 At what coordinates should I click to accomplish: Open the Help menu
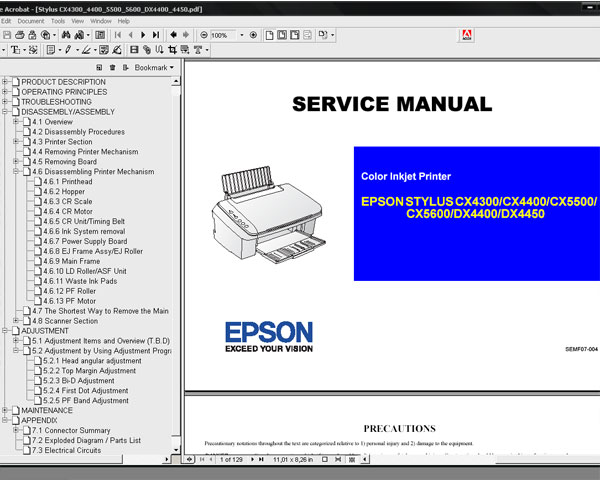tap(124, 21)
